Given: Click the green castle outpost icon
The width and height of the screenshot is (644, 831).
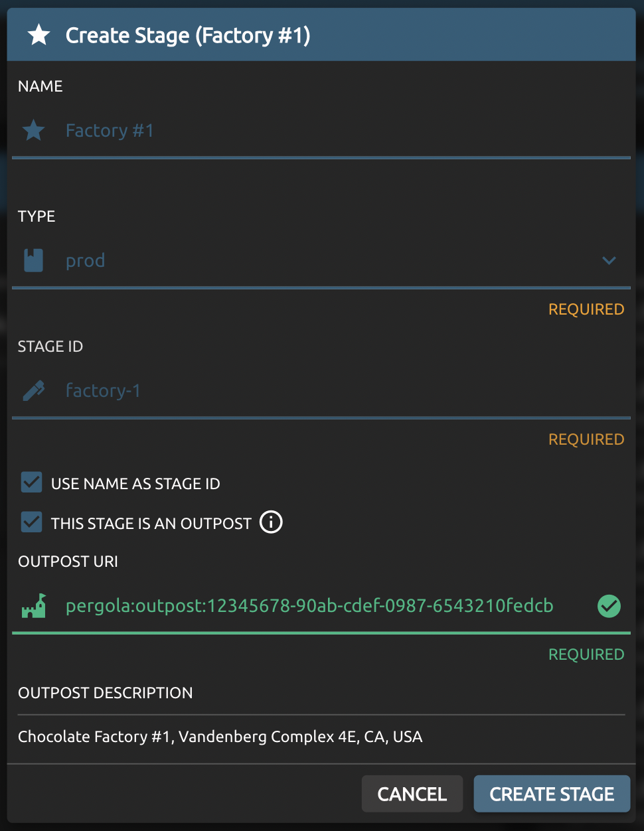Looking at the screenshot, I should click(34, 605).
